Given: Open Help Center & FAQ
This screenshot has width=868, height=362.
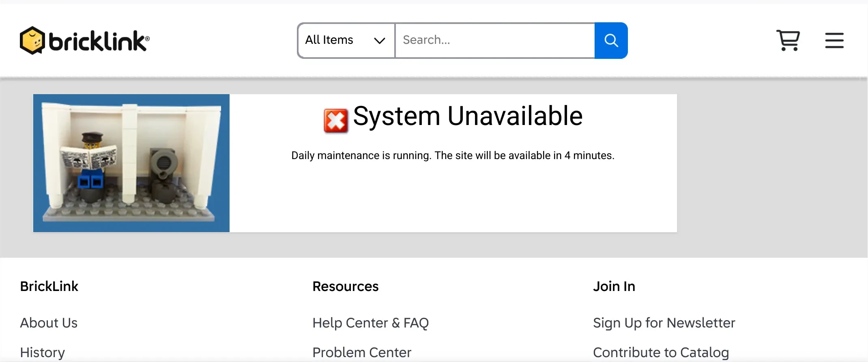Looking at the screenshot, I should click(x=370, y=323).
